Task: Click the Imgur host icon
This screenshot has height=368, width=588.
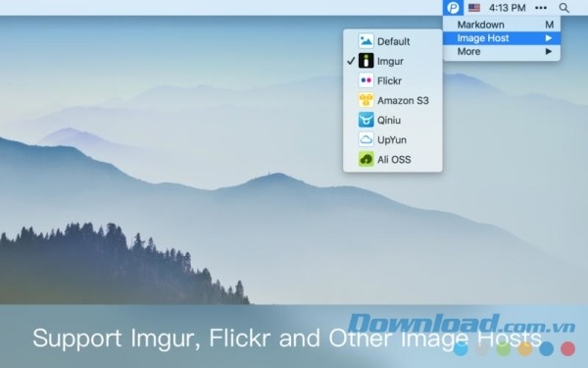Action: coord(366,61)
